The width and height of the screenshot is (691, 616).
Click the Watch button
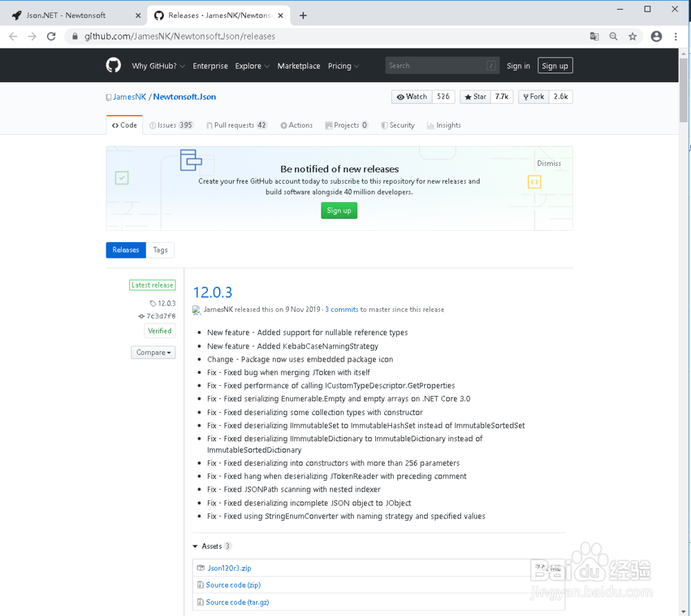point(412,97)
